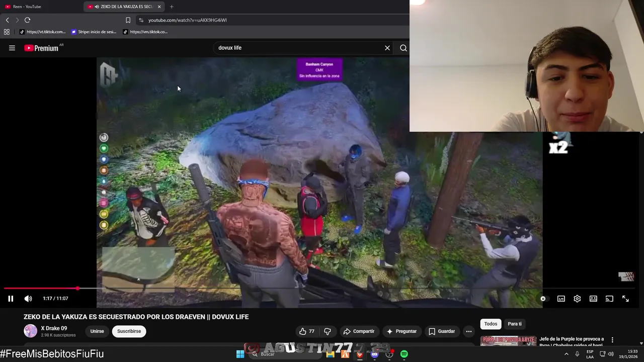This screenshot has height=362, width=644.
Task: Mute the video with the volume speaker icon
Action: (x=28, y=299)
